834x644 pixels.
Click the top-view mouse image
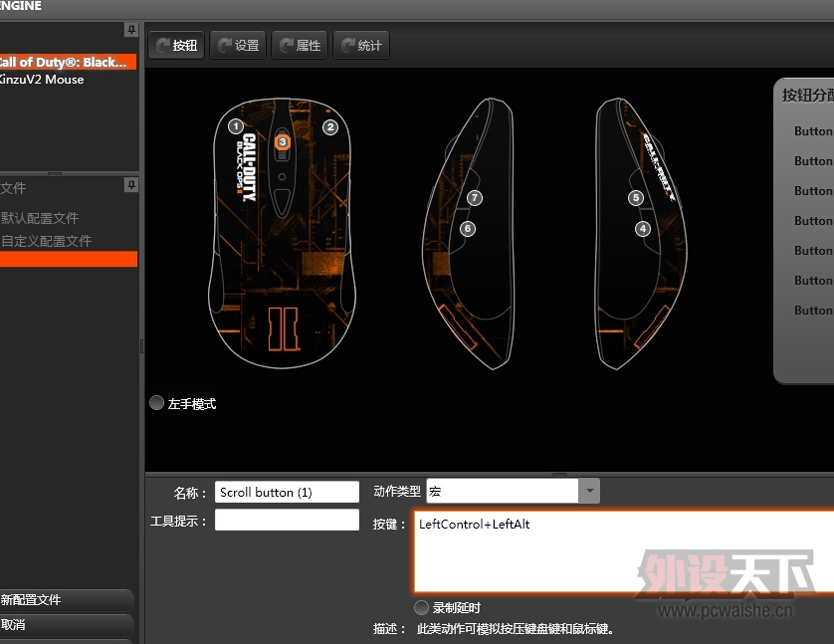click(x=282, y=233)
